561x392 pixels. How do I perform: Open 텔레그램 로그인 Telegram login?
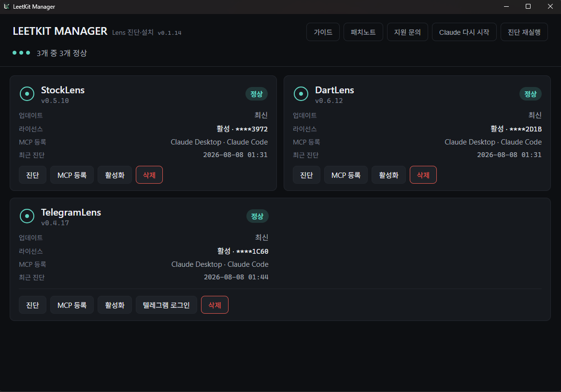tap(166, 305)
